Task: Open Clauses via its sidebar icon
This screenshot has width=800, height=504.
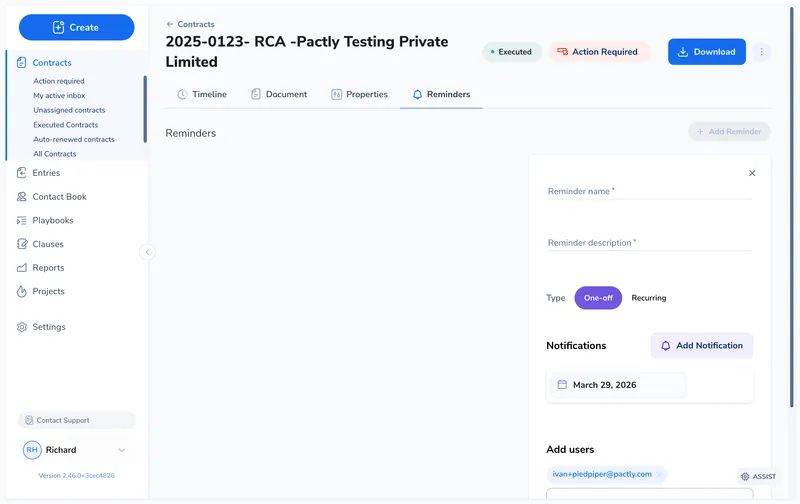Action: [x=22, y=244]
